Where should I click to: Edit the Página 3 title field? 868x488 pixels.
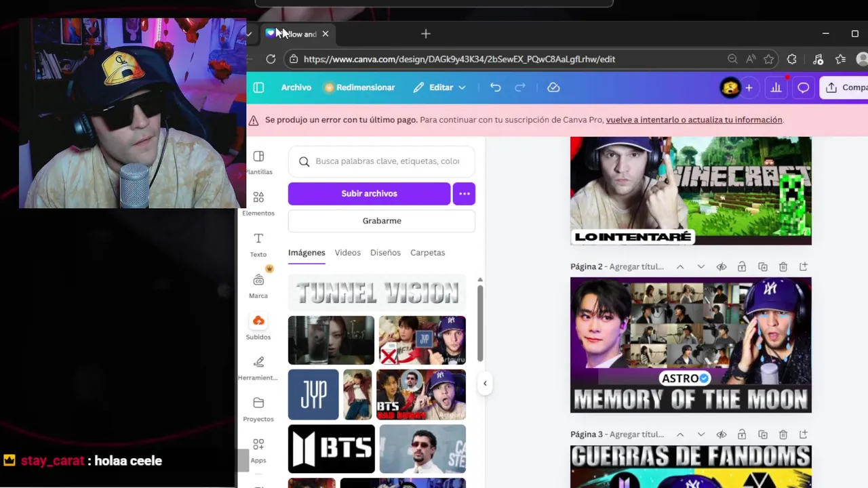click(636, 434)
